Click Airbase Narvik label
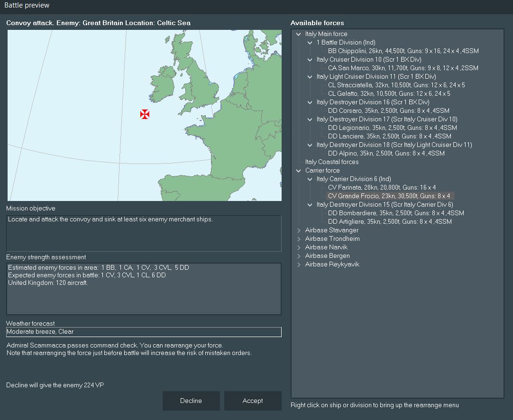 (326, 247)
